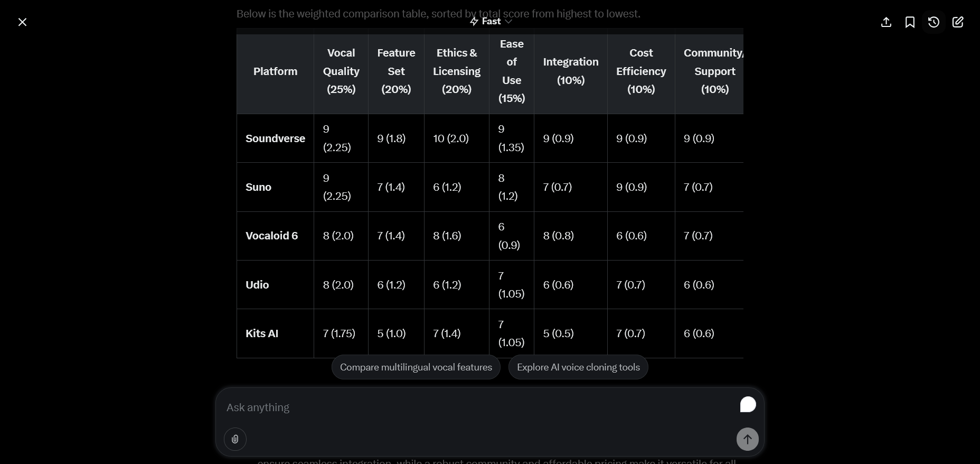This screenshot has width=980, height=464.
Task: Click the speech bubble icon in input box
Action: click(x=748, y=405)
